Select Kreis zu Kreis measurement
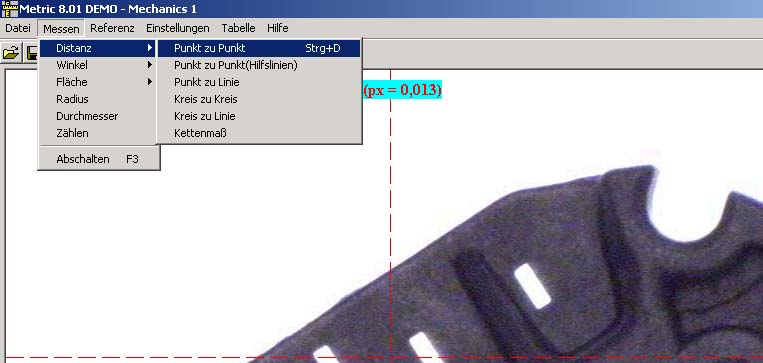Image resolution: width=763 pixels, height=363 pixels. 259,99
